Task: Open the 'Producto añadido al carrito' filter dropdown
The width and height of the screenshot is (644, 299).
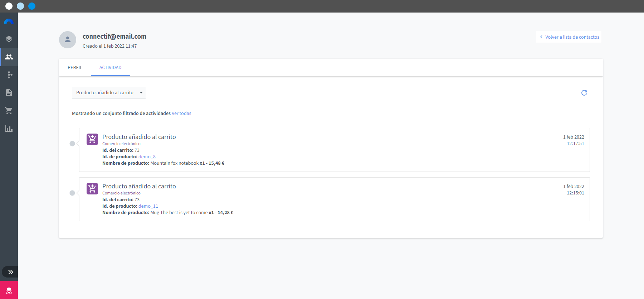Action: click(x=109, y=92)
